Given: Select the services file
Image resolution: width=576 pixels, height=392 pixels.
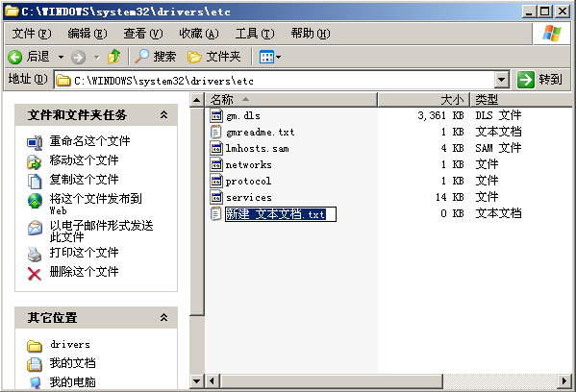Looking at the screenshot, I should (249, 198).
